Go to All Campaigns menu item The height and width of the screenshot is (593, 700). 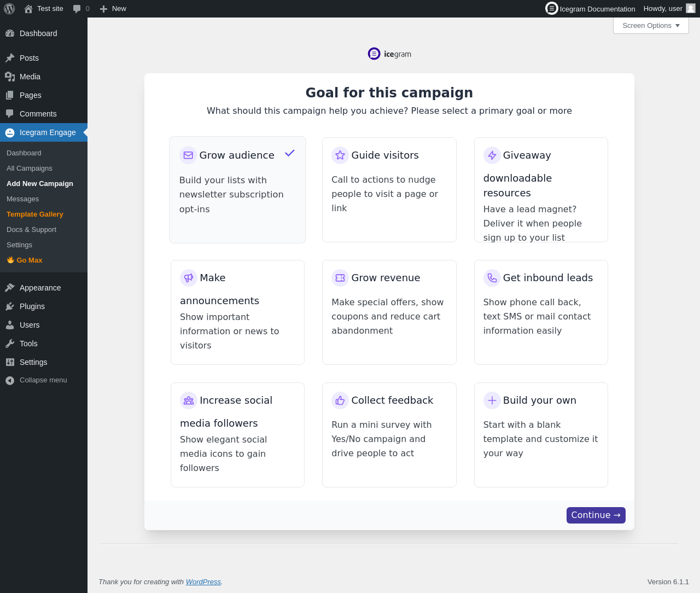pos(30,168)
